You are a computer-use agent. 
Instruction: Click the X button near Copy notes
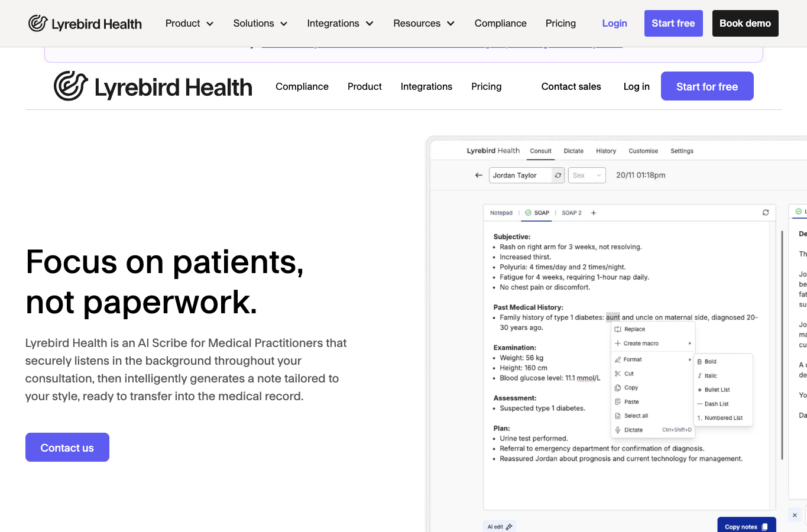[795, 515]
